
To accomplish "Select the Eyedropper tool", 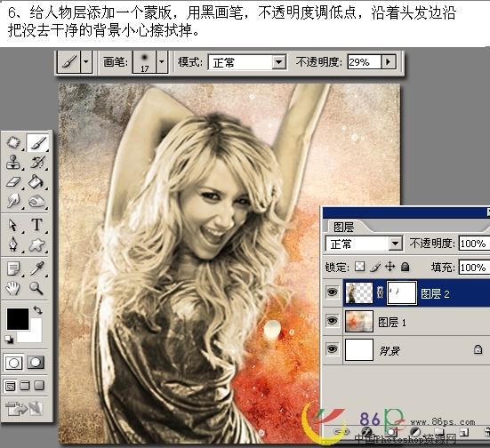I will [x=36, y=268].
